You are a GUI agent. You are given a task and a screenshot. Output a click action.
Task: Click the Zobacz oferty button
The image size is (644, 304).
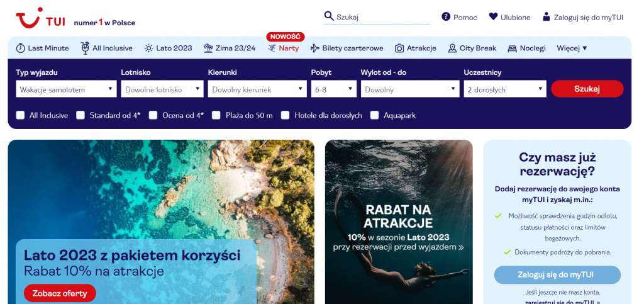pyautogui.click(x=60, y=293)
